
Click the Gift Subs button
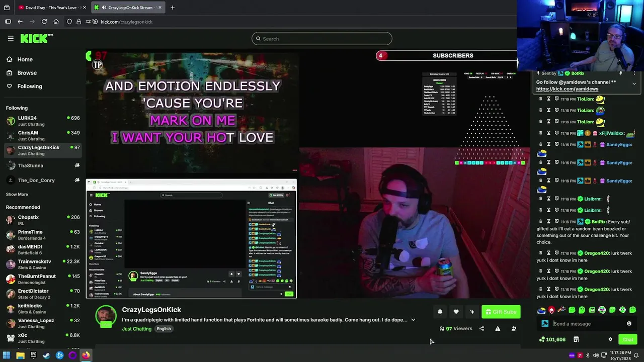(501, 312)
